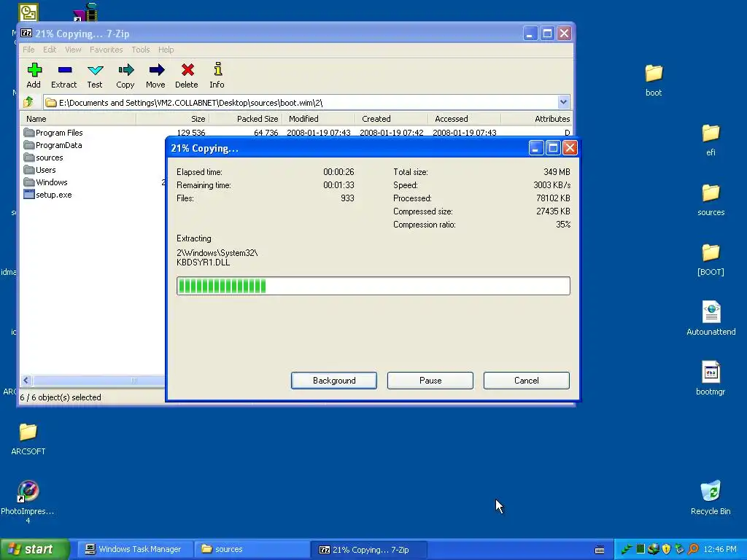Select the Extract toolbar icon
Image resolution: width=747 pixels, height=560 pixels.
point(64,75)
